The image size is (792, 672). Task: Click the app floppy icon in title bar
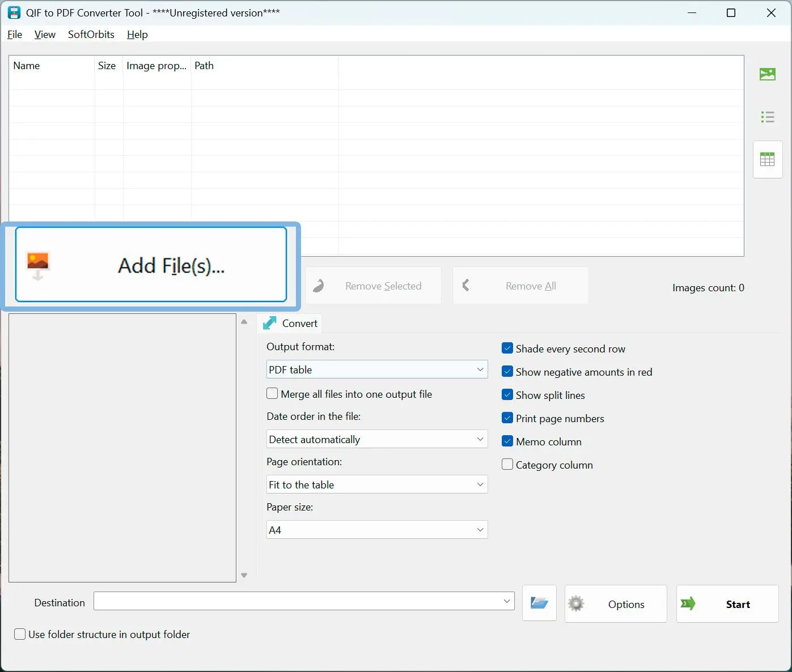tap(14, 12)
